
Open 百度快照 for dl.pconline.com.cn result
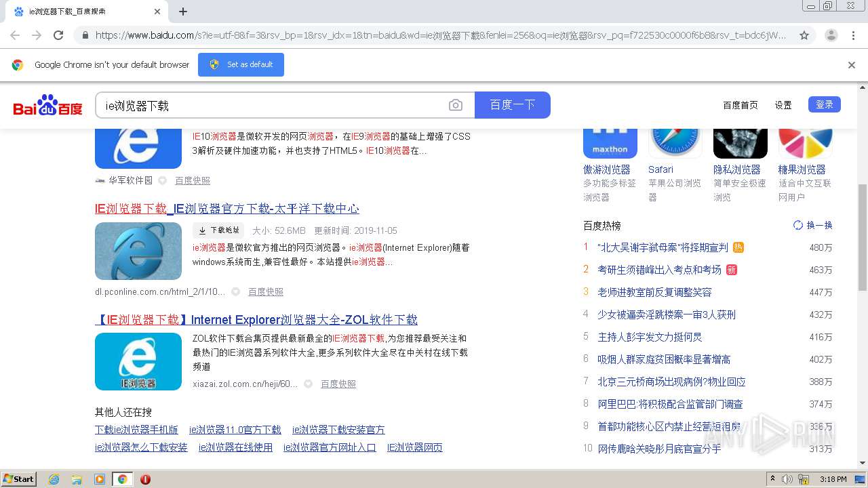tap(266, 291)
